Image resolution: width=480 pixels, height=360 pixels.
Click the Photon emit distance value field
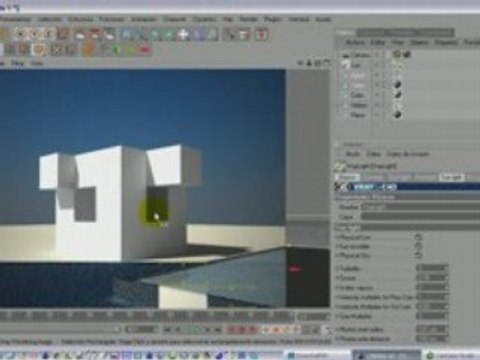(x=431, y=339)
